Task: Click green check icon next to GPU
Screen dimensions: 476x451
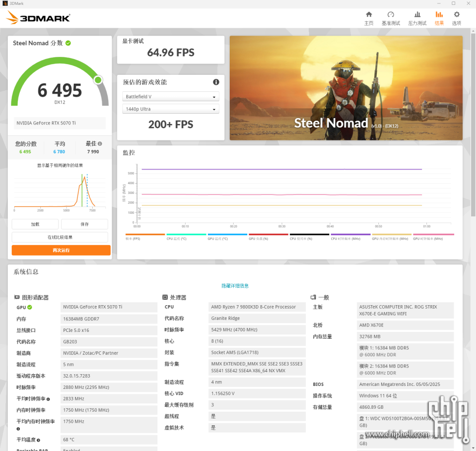Action: (x=30, y=307)
